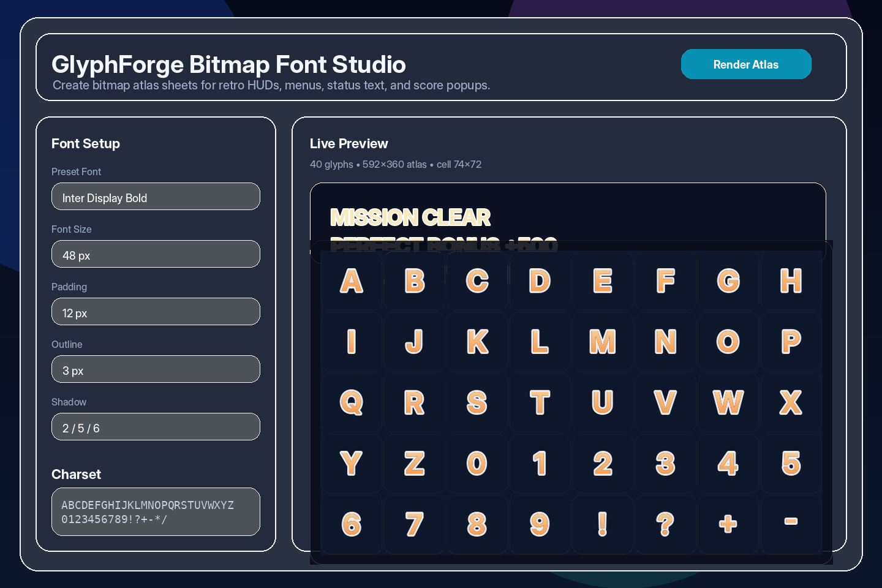Select the letter B glyph cell
882x588 pixels.
(415, 281)
